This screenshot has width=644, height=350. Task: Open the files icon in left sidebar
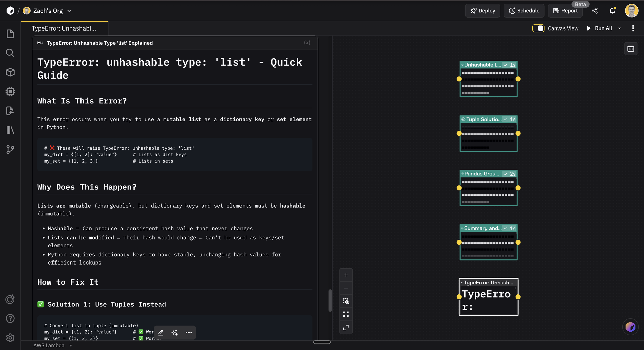coord(10,34)
